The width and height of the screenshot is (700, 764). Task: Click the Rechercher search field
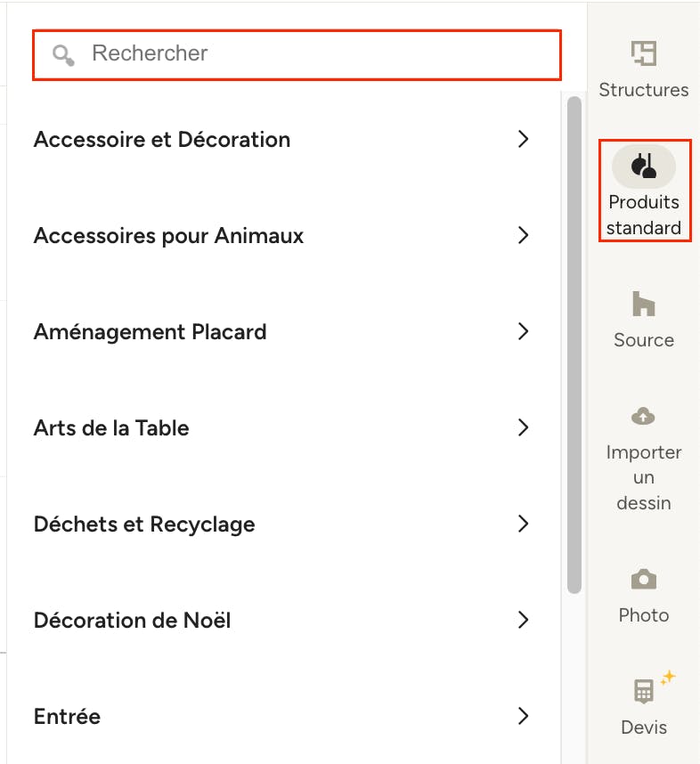tap(297, 54)
